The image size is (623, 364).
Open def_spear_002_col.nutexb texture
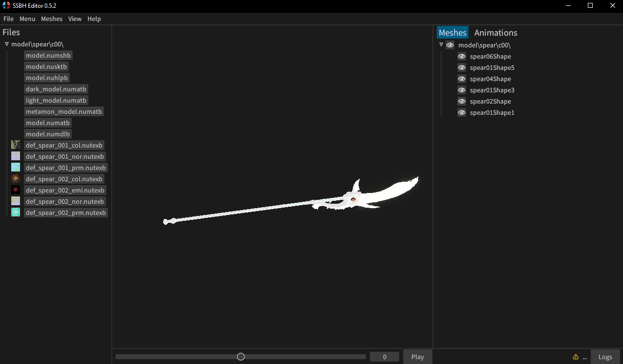[64, 179]
